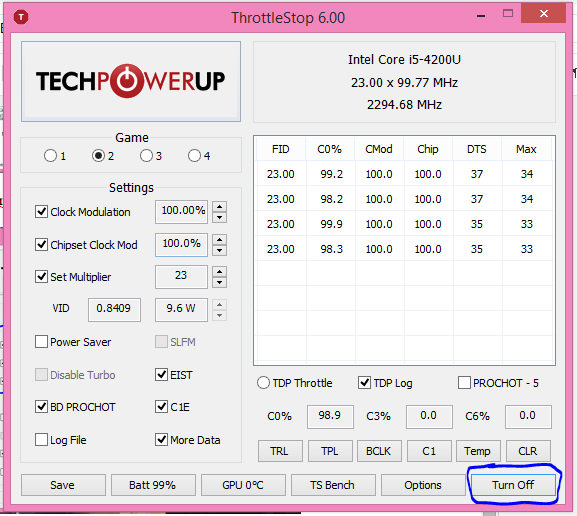Decrease Set Multiplier with down arrow

click(x=219, y=282)
